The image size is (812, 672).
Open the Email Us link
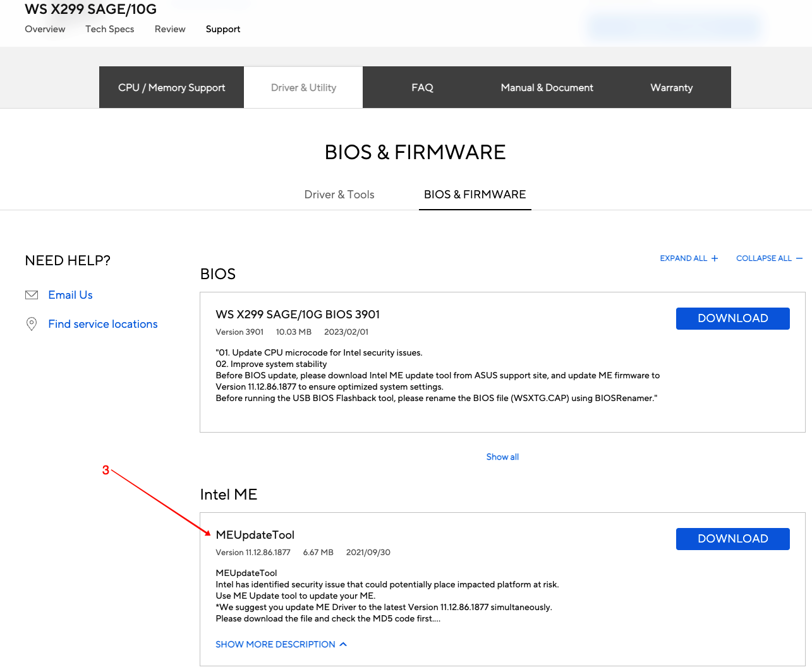[x=70, y=295]
